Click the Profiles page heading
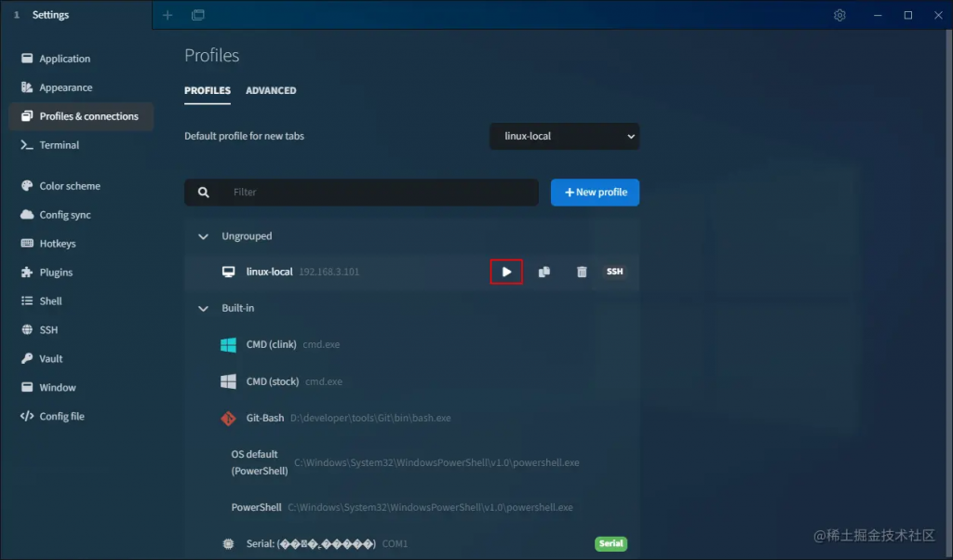 click(211, 55)
